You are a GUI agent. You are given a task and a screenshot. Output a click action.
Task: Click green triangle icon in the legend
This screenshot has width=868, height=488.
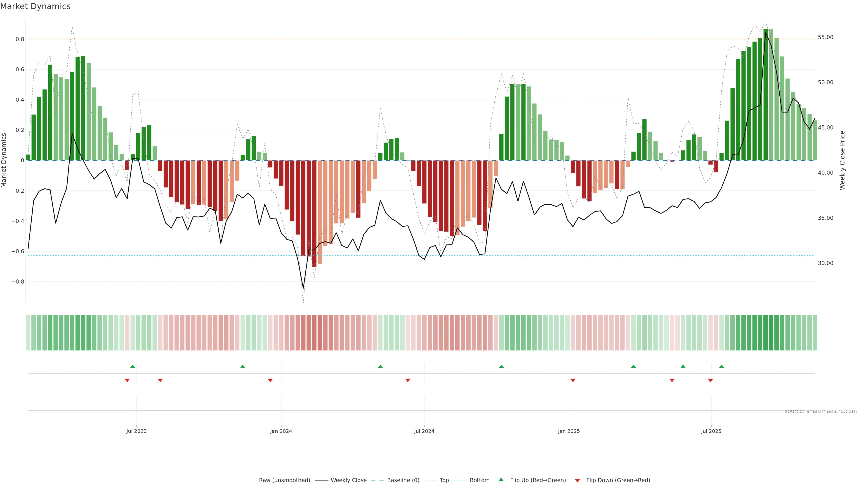(501, 480)
